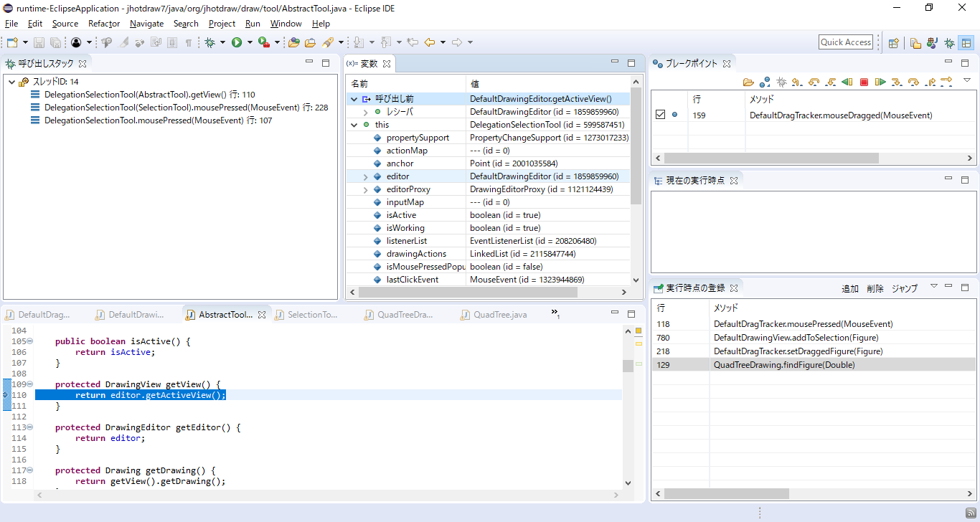Expand the editor variable node
The image size is (980, 522).
point(366,176)
